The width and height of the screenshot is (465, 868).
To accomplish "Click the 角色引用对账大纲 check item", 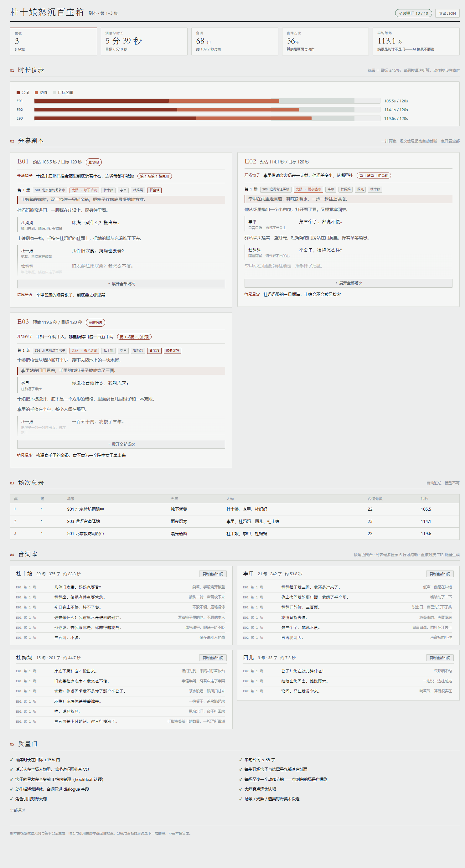I will [x=28, y=799].
